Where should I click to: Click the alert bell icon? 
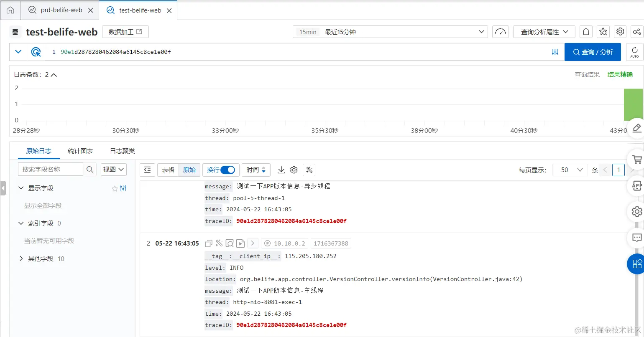pos(586,32)
